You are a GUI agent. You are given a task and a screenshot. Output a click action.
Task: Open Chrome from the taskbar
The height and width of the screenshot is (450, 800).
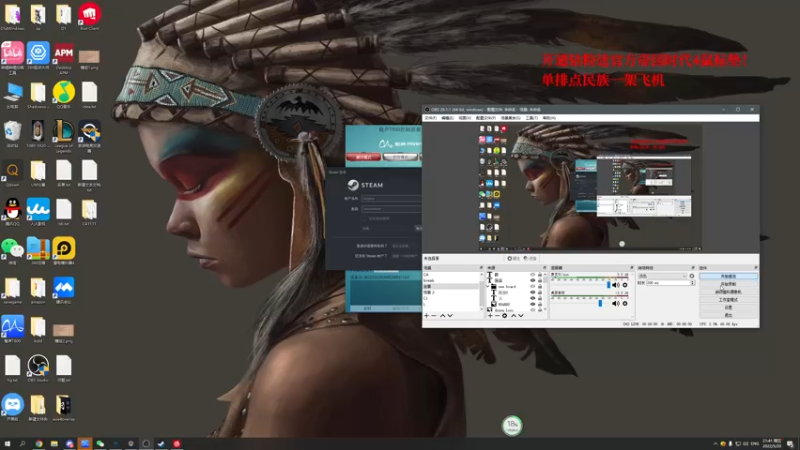pyautogui.click(x=39, y=444)
